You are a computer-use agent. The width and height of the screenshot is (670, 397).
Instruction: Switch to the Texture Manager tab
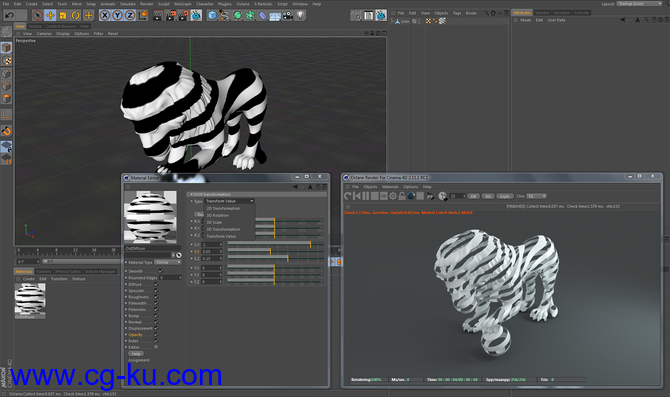click(100, 271)
